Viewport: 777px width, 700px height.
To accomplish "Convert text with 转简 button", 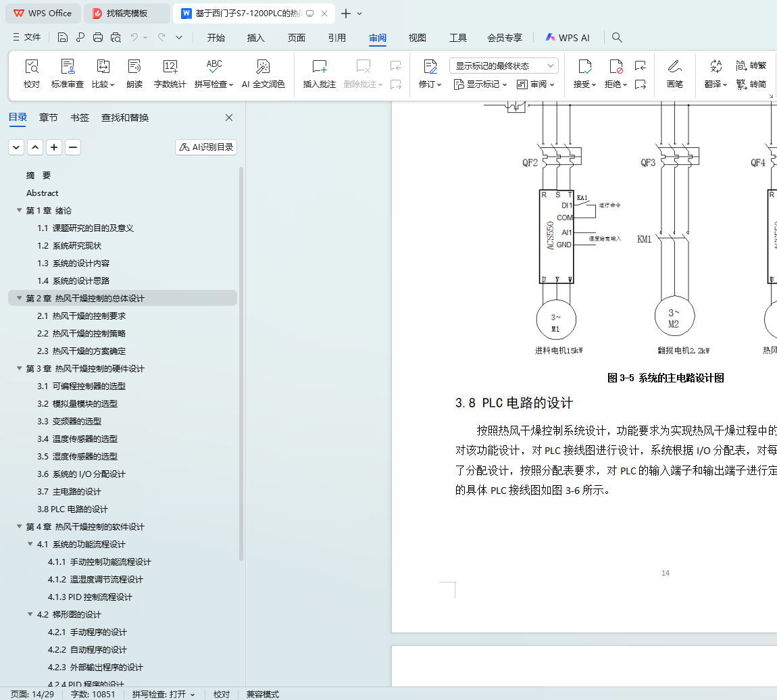I will [751, 84].
